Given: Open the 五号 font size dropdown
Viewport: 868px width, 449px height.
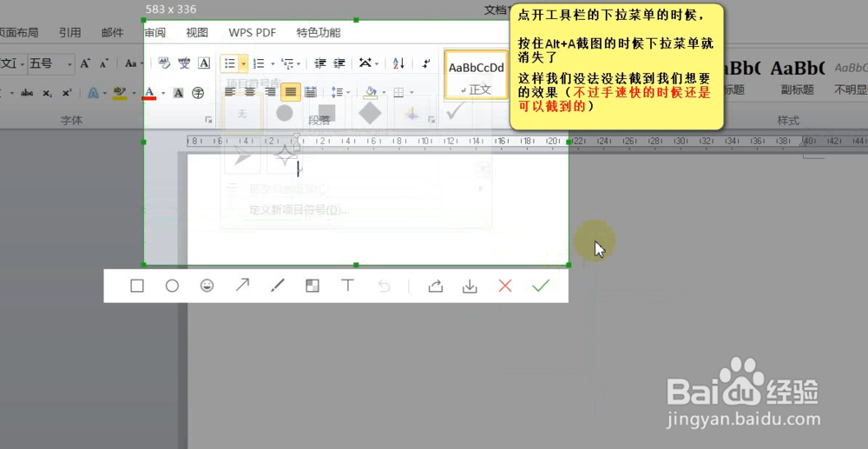Looking at the screenshot, I should pyautogui.click(x=69, y=64).
